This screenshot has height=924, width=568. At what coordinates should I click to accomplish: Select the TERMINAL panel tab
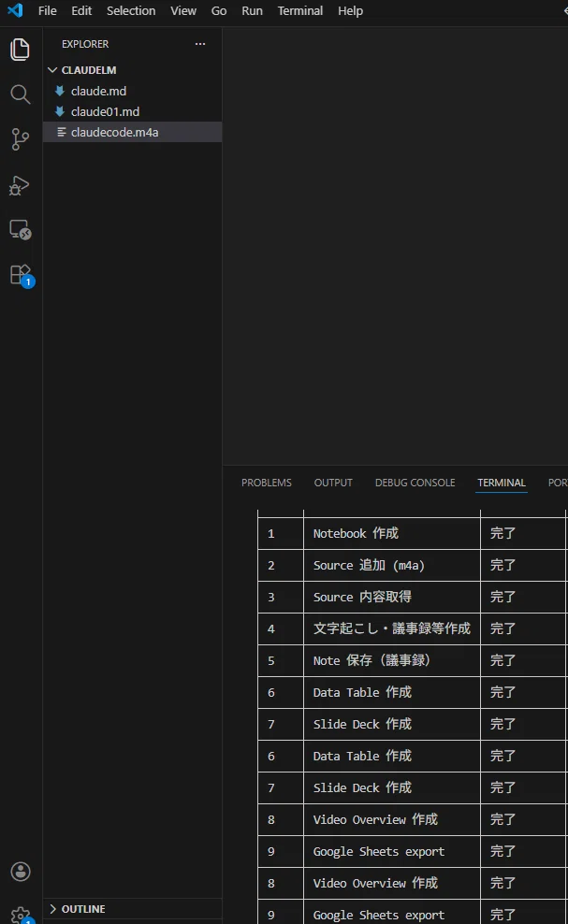(x=502, y=483)
